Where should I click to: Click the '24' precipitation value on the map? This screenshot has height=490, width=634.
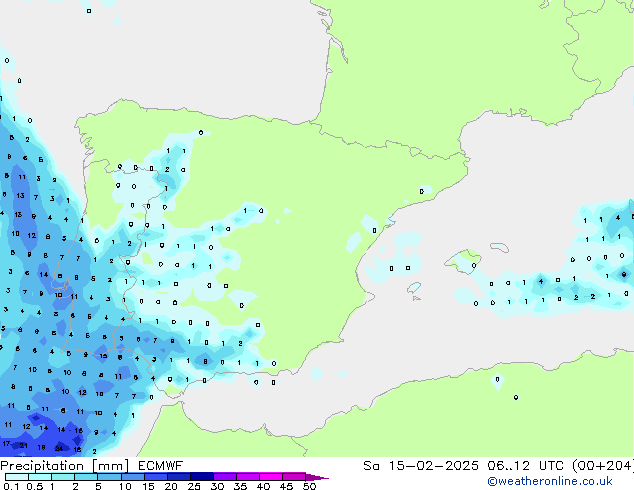[x=59, y=448]
